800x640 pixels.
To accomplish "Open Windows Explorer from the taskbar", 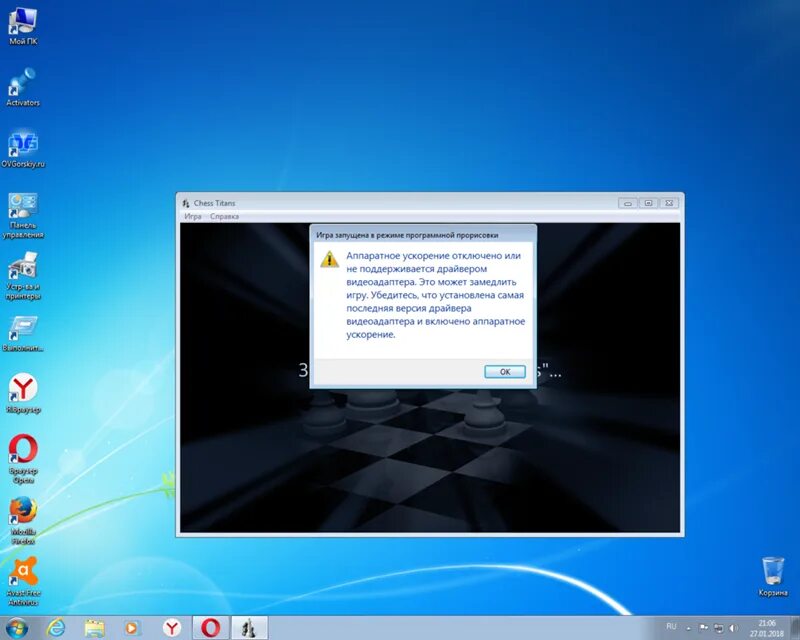I will (93, 628).
